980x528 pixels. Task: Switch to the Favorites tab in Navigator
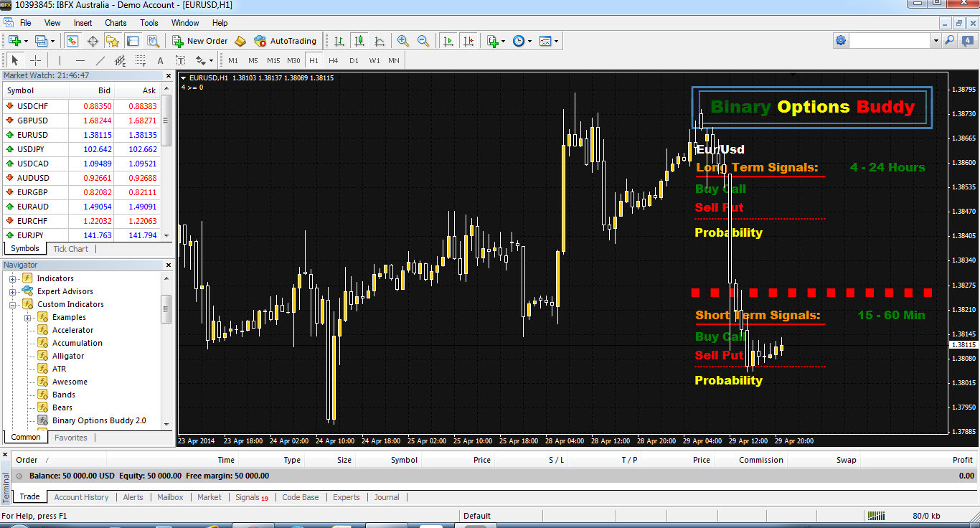pyautogui.click(x=71, y=438)
